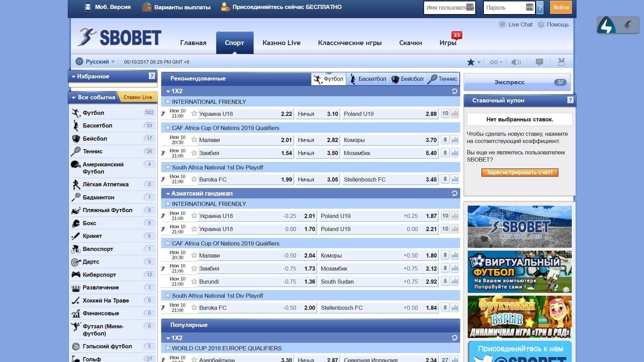Viewport: 644px width, 362px height.
Task: Open help for Избранное panel
Action: click(152, 76)
